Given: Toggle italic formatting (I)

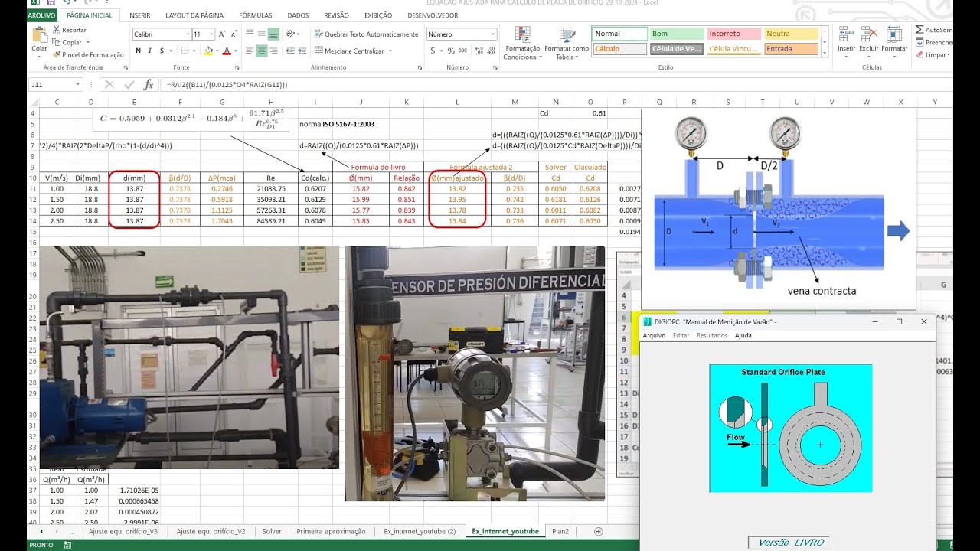Looking at the screenshot, I should pyautogui.click(x=150, y=51).
